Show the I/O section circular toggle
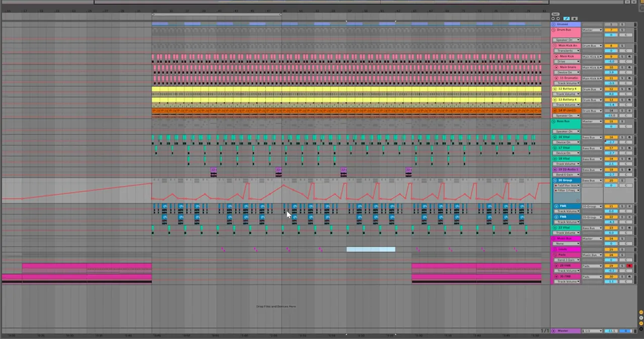Image resolution: width=644 pixels, height=339 pixels. (641, 312)
